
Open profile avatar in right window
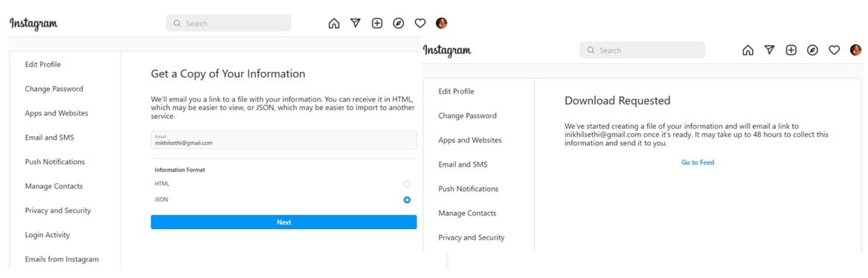(856, 51)
